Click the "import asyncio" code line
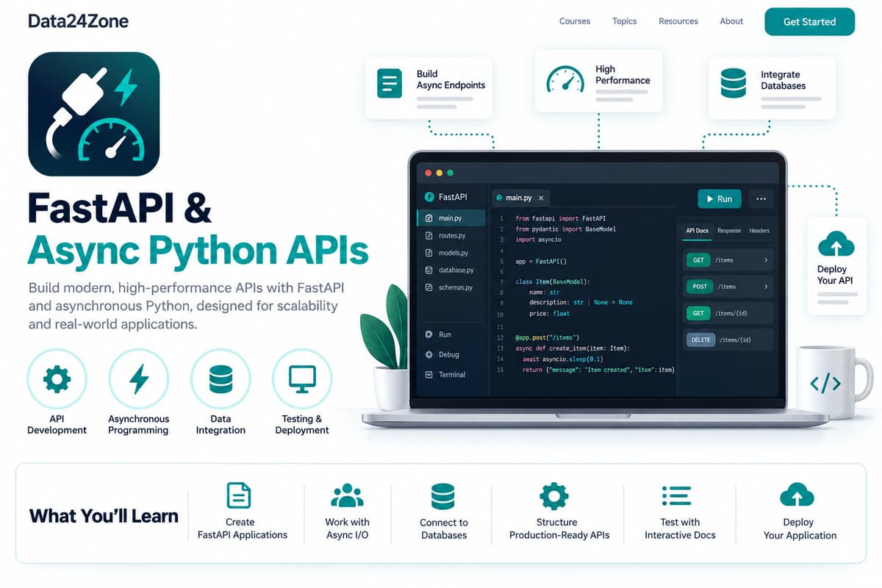Viewport: 882px width, 588px height. point(538,240)
